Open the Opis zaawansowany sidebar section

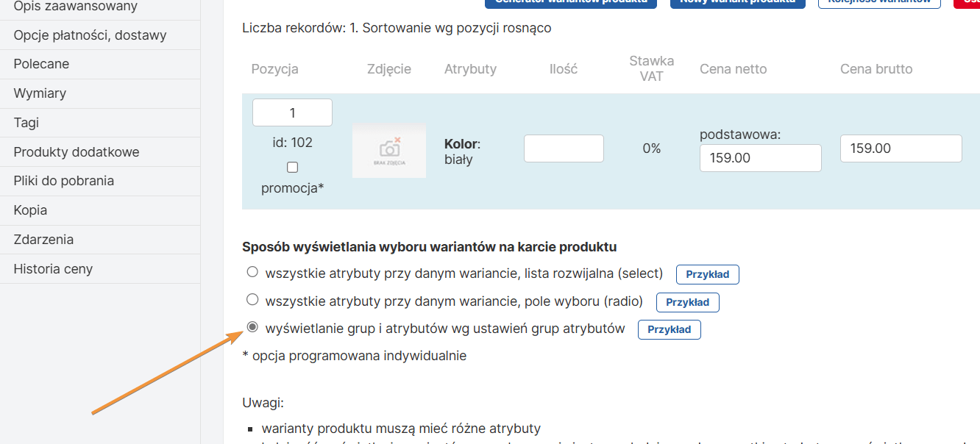[75, 7]
